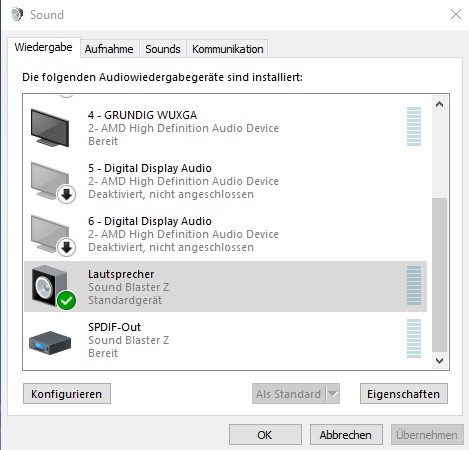Click the Abbrechen button

[346, 435]
